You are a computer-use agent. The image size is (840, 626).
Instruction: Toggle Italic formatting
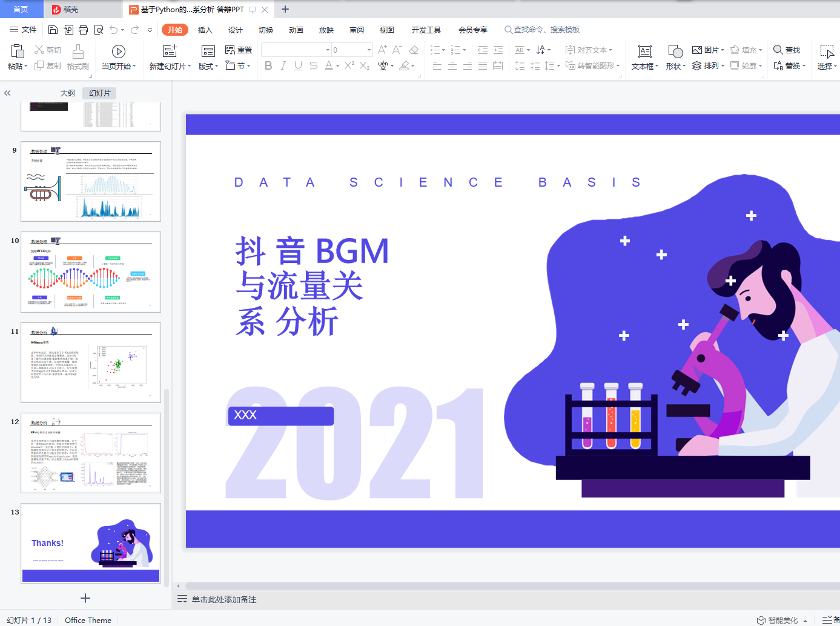tap(283, 65)
